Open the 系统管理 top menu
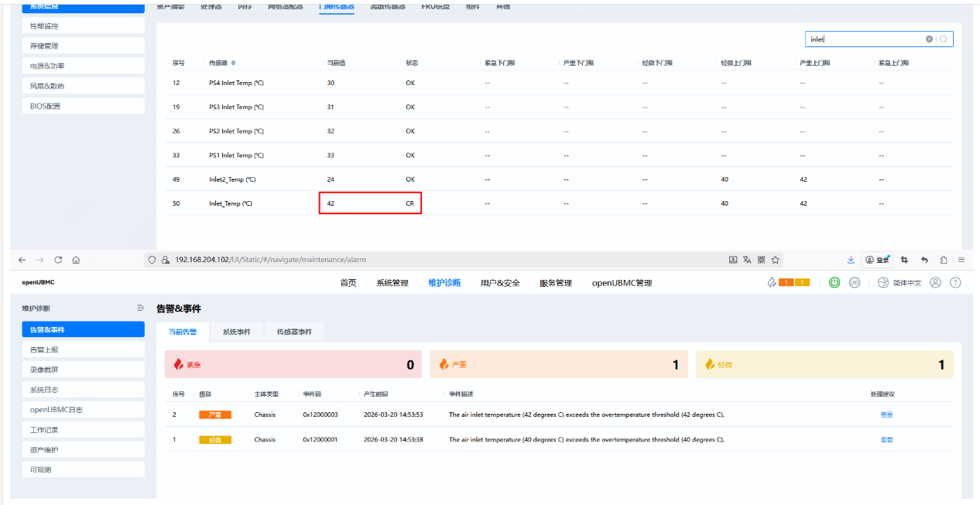The width and height of the screenshot is (980, 505). pos(392,283)
